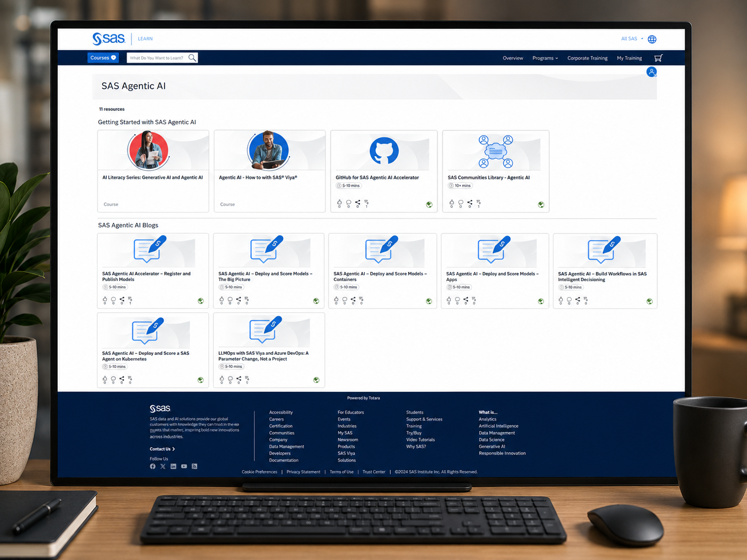Click the Facebook icon in footer
The image size is (747, 560).
pos(153,466)
